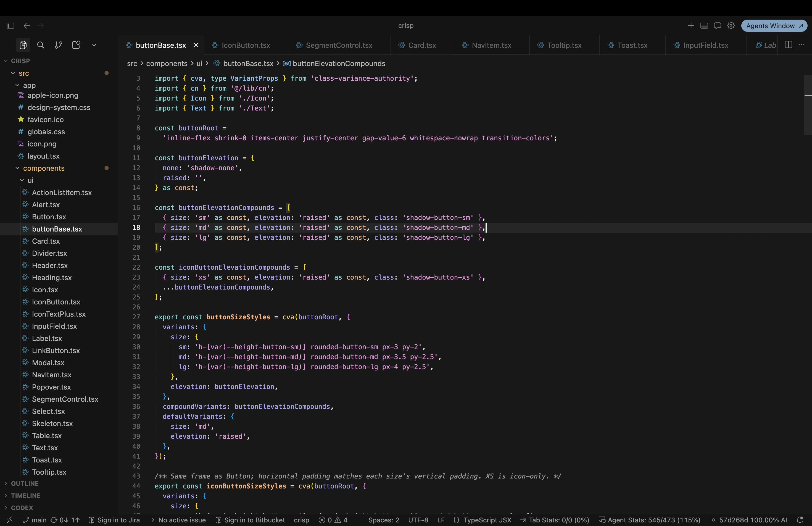Image resolution: width=812 pixels, height=526 pixels.
Task: Open layout.tsx file
Action: [x=59, y=156]
